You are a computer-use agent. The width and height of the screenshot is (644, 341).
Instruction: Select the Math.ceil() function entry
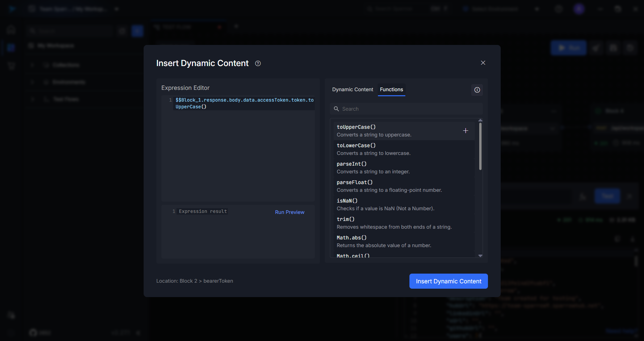coord(404,255)
